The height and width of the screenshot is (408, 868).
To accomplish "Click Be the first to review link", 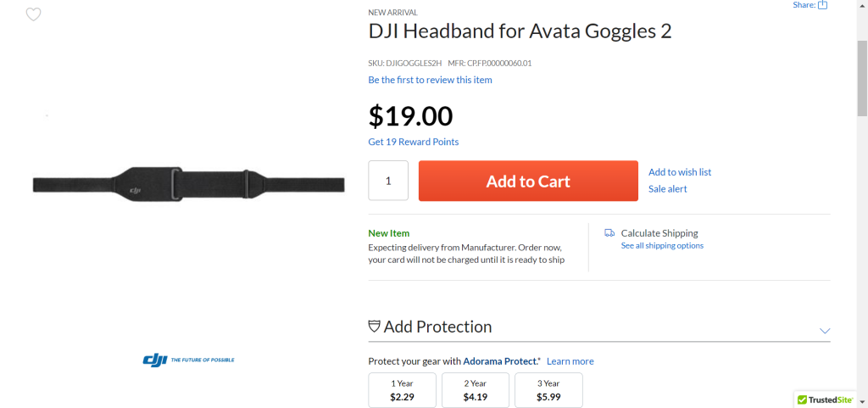I will tap(430, 80).
